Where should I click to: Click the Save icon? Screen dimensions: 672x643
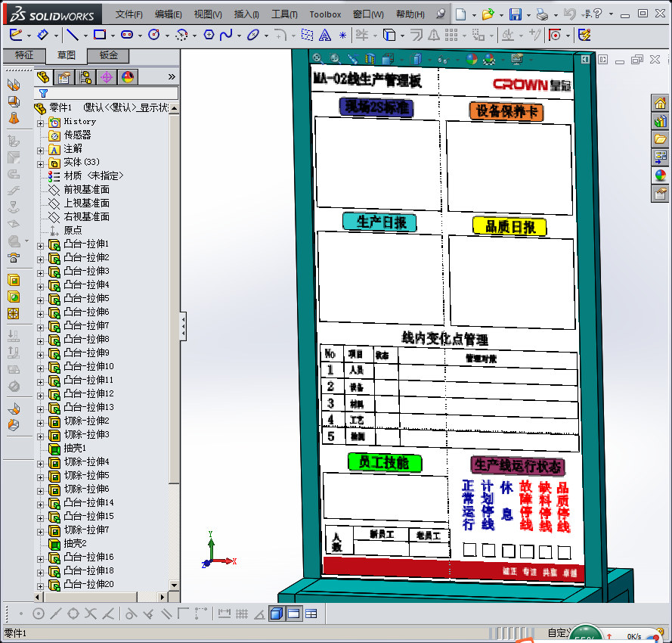pos(515,14)
